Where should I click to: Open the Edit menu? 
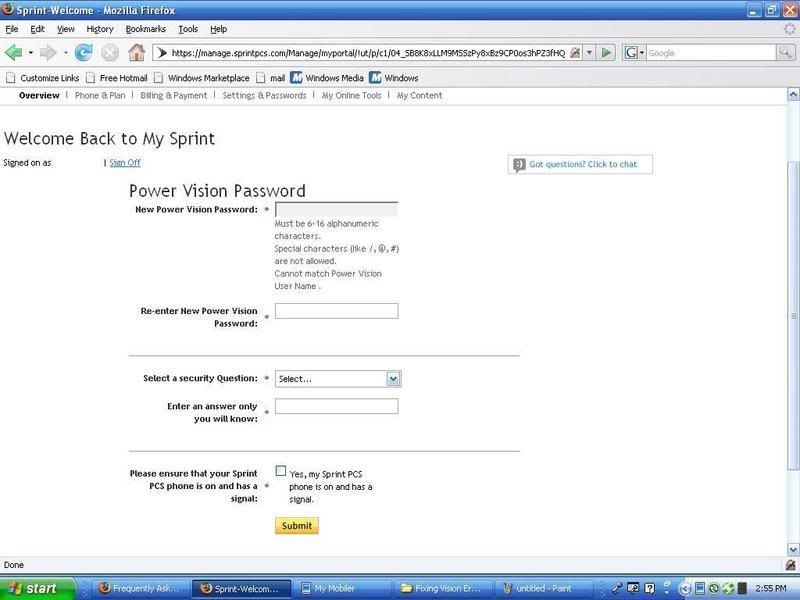pos(37,29)
